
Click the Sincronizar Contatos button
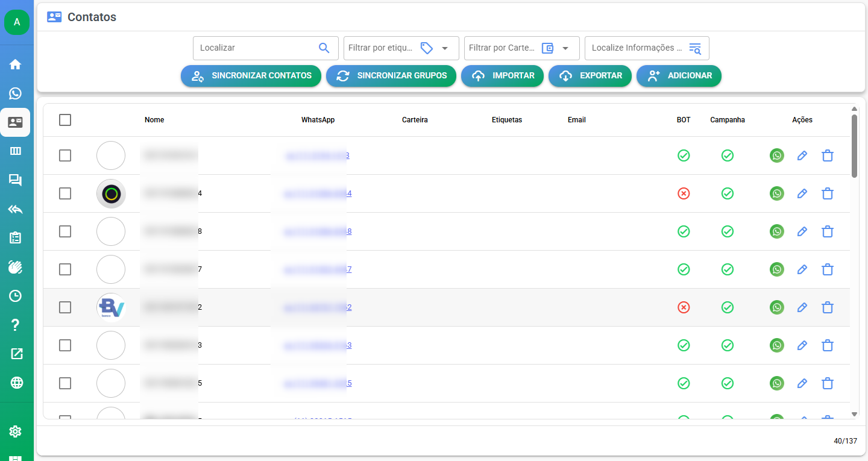tap(251, 76)
